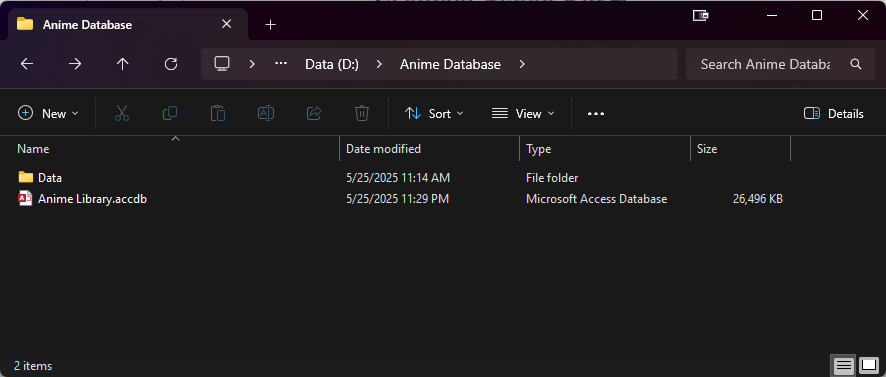The height and width of the screenshot is (377, 886).
Task: Click the Copy toolbar icon
Action: point(170,113)
